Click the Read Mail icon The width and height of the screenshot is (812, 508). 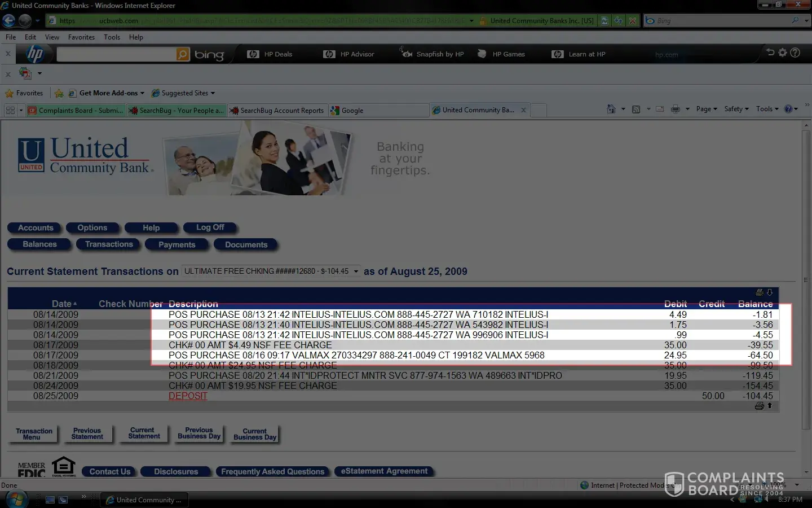[x=660, y=109]
